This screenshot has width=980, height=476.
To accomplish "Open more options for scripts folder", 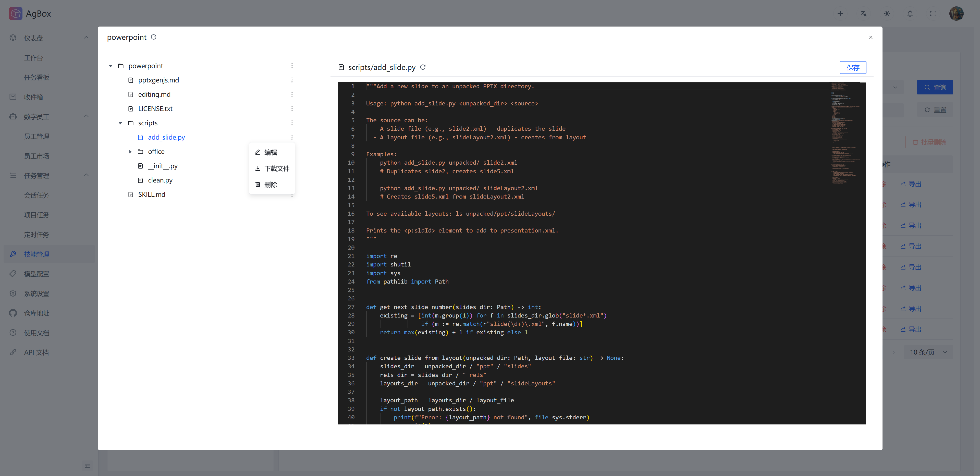I will click(x=292, y=123).
